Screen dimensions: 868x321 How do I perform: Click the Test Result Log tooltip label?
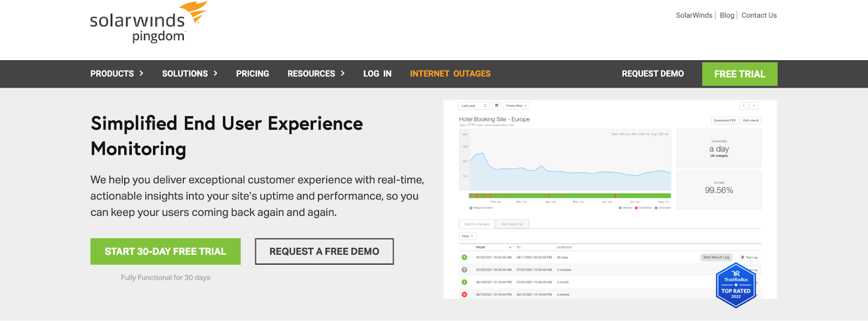coord(716,257)
